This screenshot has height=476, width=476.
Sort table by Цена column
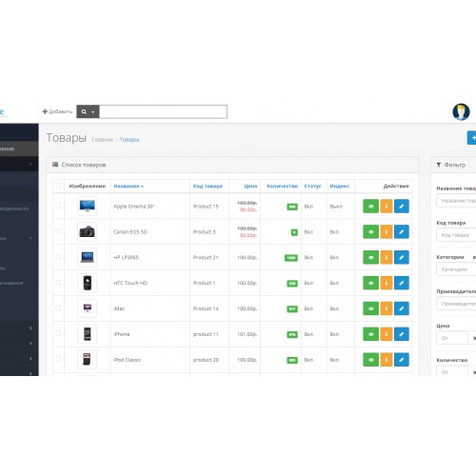(250, 186)
